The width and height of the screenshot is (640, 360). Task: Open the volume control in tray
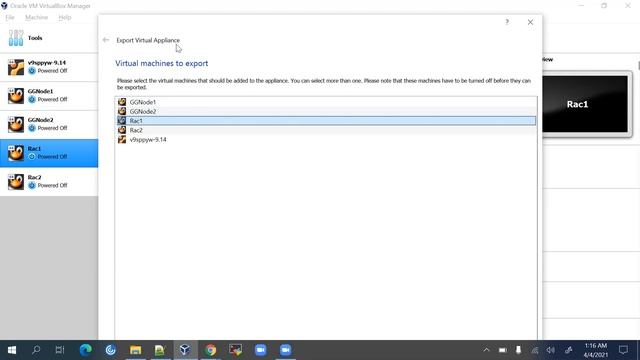pos(550,350)
